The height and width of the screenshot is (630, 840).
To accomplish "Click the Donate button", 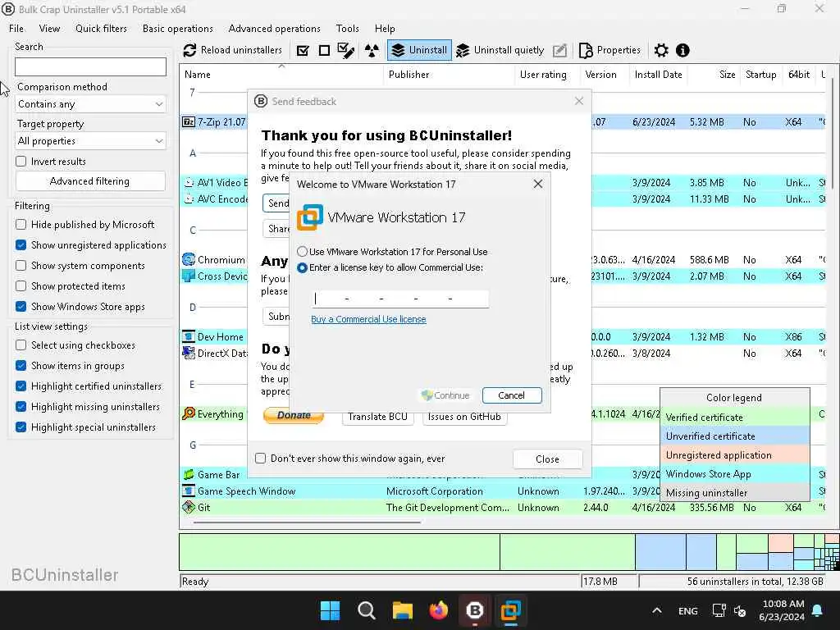I will pos(294,415).
